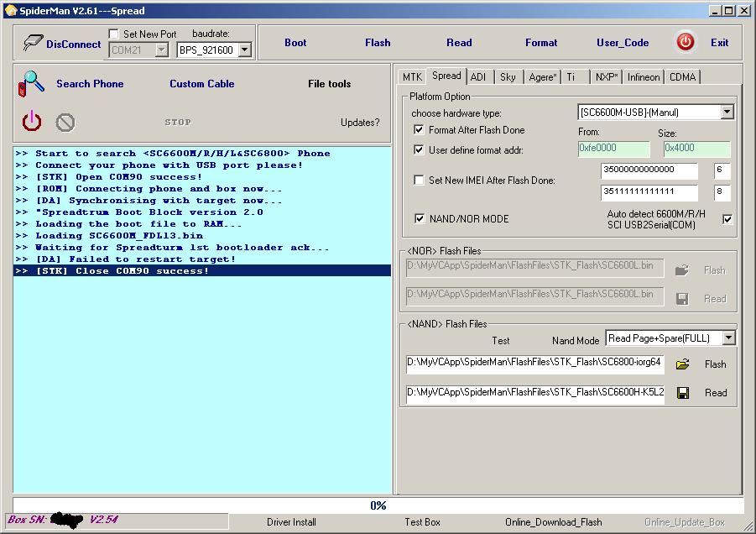The image size is (756, 534).
Task: Click the NOR Read disk icon
Action: point(682,299)
